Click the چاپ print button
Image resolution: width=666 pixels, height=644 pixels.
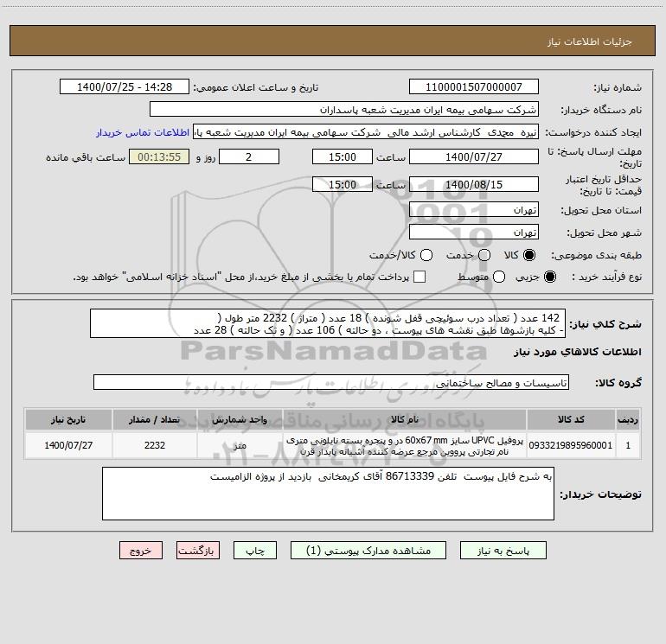[255, 551]
